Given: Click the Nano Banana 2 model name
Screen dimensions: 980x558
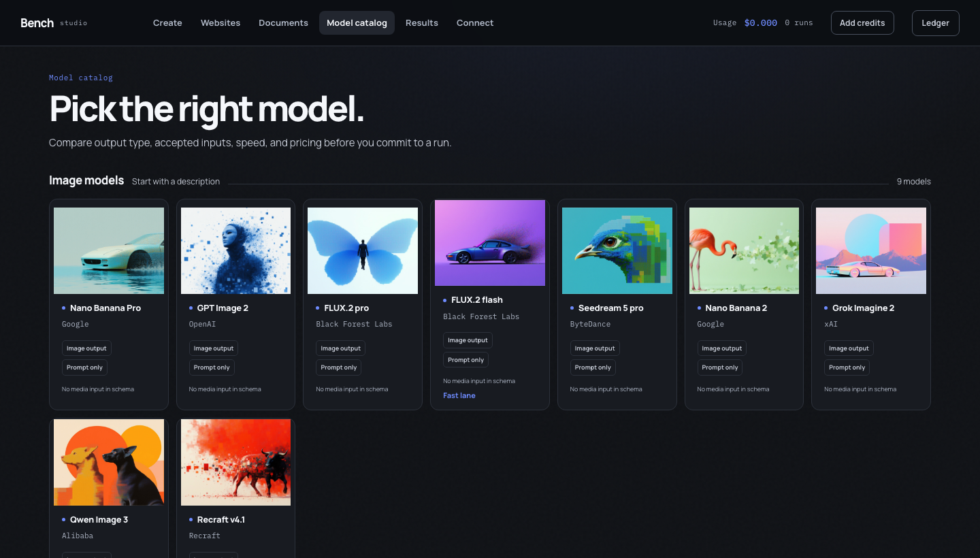Looking at the screenshot, I should click(x=736, y=308).
